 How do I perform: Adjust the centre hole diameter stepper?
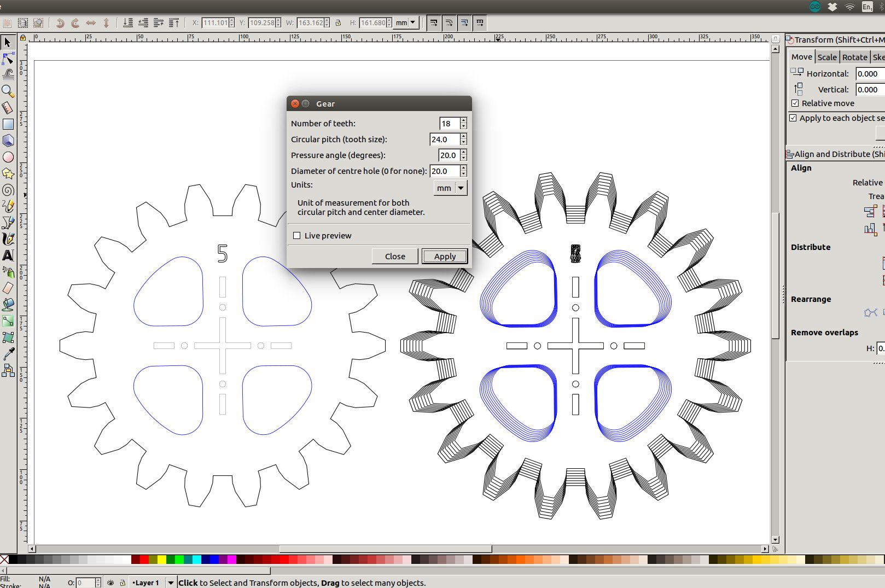point(464,171)
